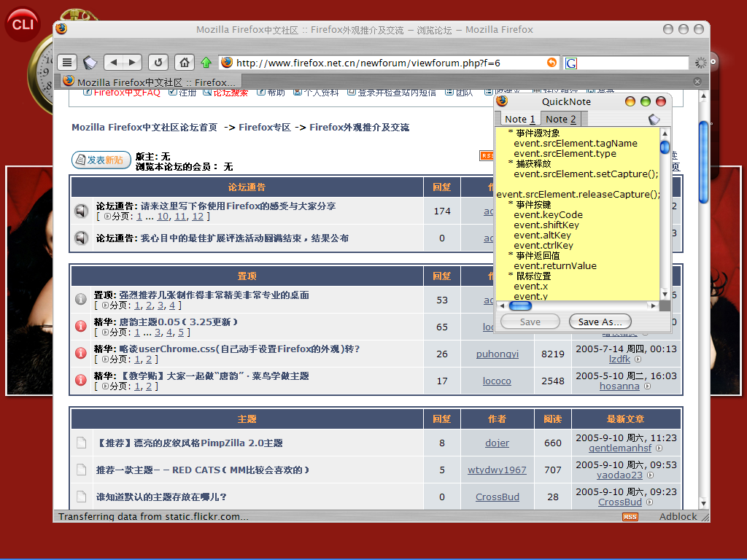Image resolution: width=747 pixels, height=560 pixels.
Task: Click QuickNote horizontal scrollbar right arrow
Action: pyautogui.click(x=653, y=306)
